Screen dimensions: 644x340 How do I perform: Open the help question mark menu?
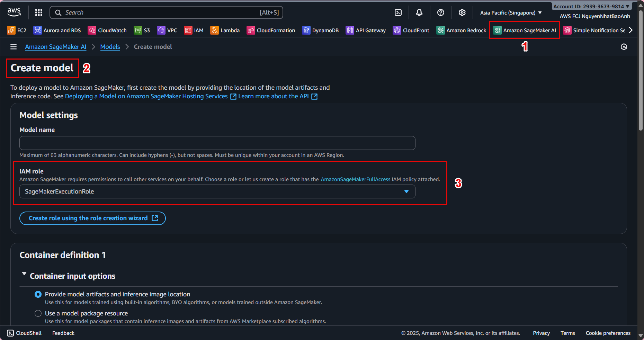coord(441,12)
